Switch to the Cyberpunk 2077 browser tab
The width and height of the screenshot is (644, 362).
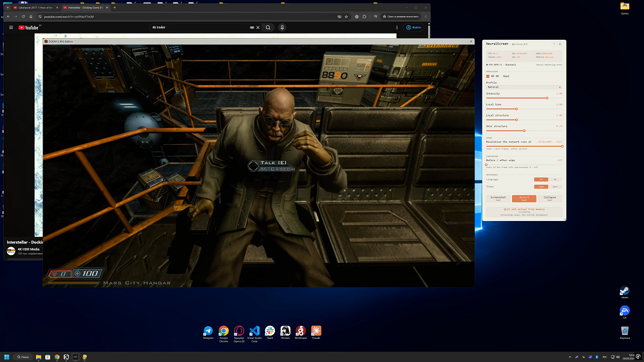pos(35,7)
